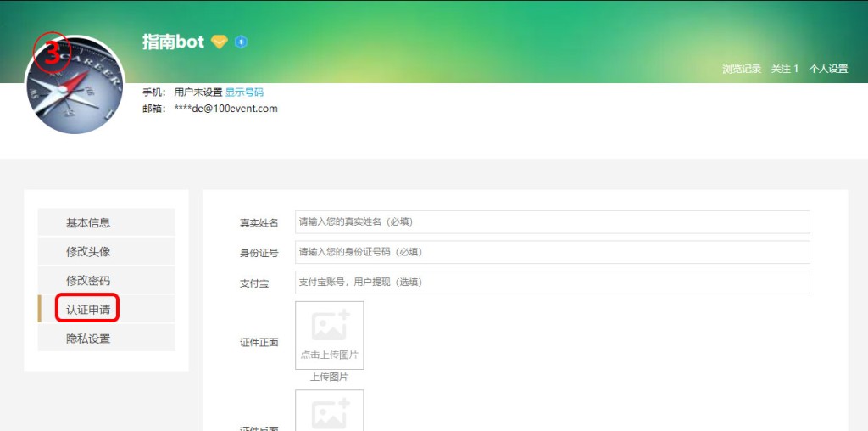Image resolution: width=868 pixels, height=431 pixels.
Task: Open 个人设置 personal settings
Action: pos(828,69)
